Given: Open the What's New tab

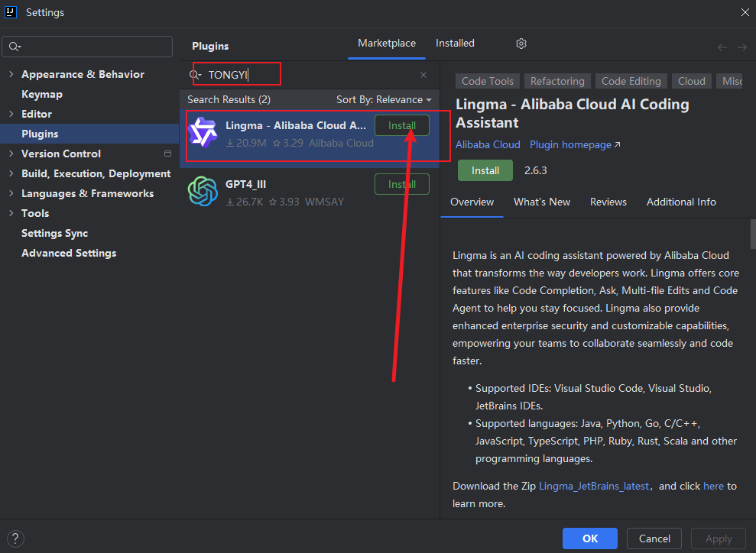Looking at the screenshot, I should click(x=542, y=202).
